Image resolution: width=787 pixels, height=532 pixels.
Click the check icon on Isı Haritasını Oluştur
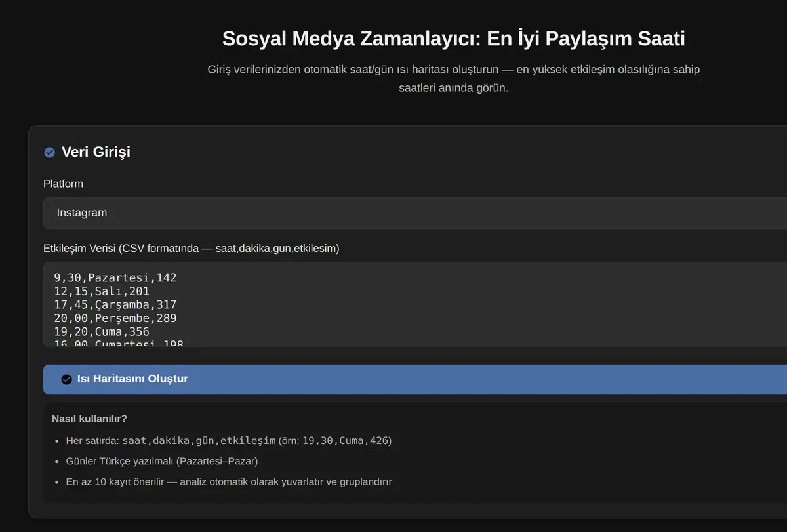pyautogui.click(x=66, y=379)
